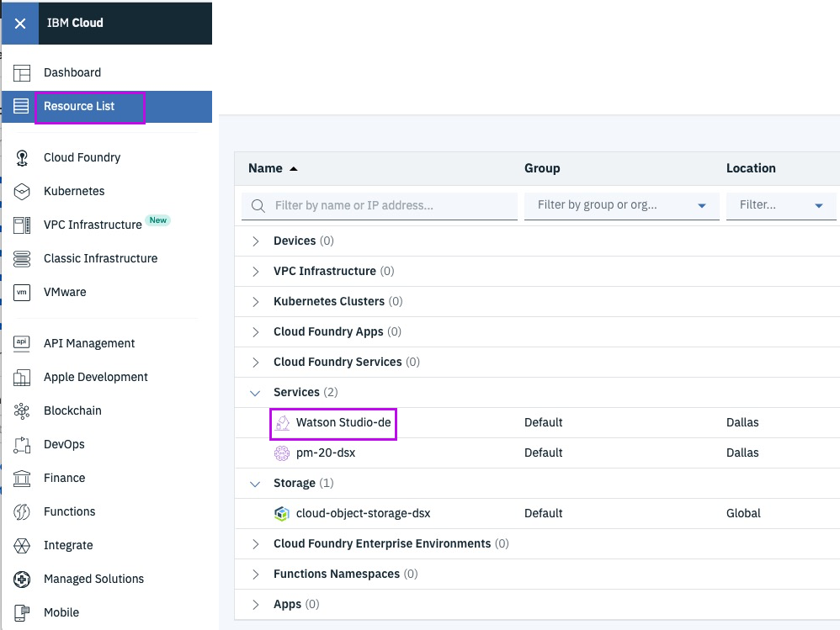Open the VMware menu item

coord(65,292)
